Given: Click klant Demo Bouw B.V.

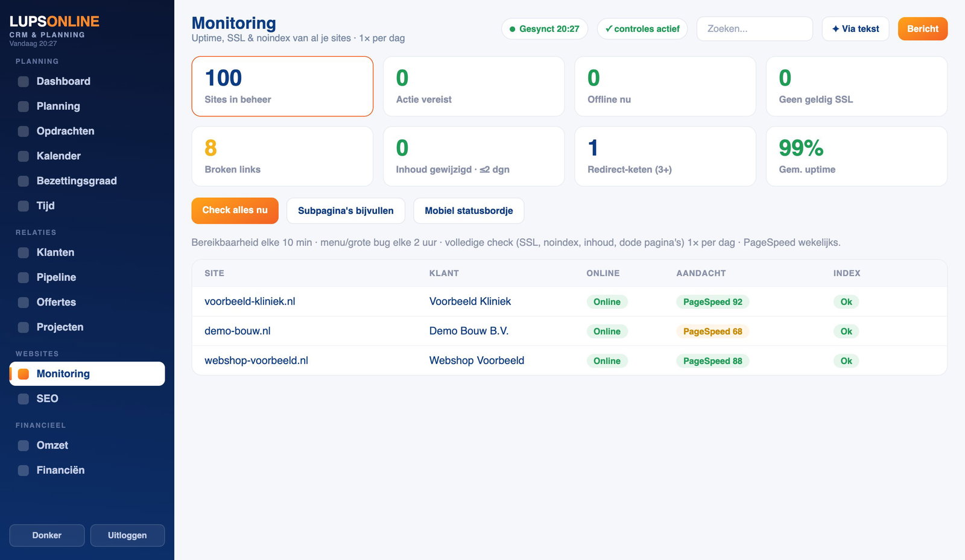Looking at the screenshot, I should coord(469,331).
